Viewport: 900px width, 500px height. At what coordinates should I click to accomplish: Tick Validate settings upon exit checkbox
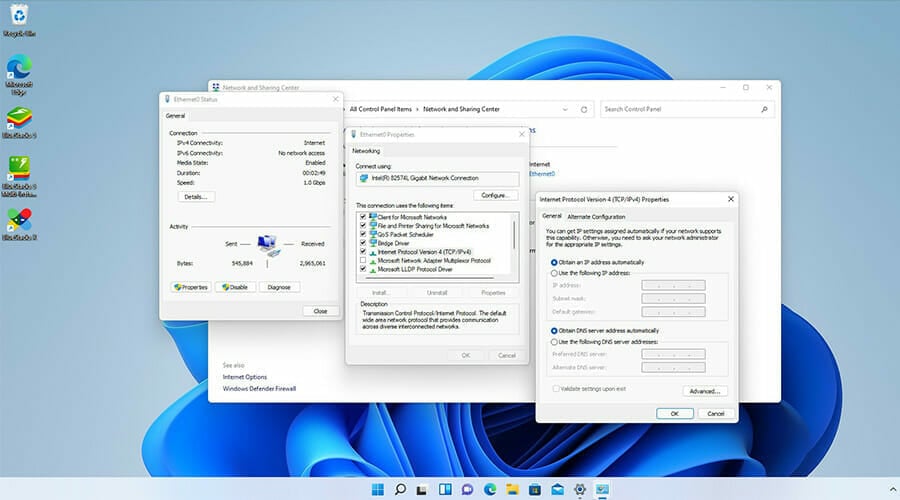click(556, 389)
